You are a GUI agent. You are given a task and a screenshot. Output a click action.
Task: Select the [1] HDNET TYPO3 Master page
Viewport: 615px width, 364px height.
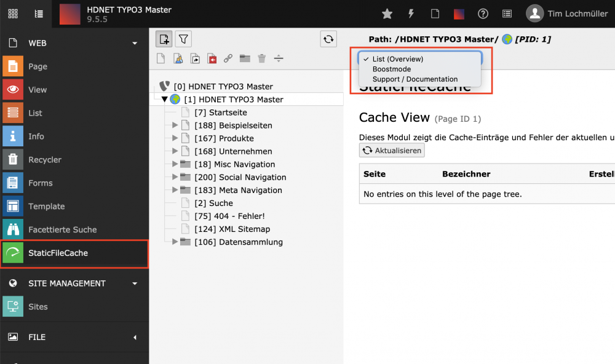[234, 99]
